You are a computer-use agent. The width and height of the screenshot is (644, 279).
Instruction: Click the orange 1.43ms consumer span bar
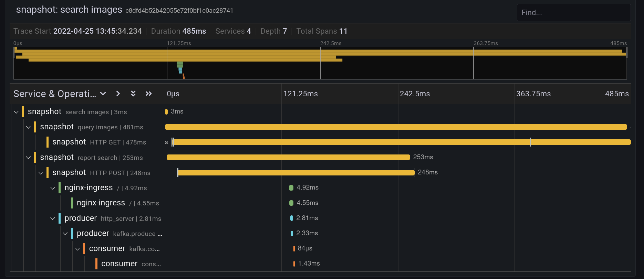click(x=294, y=264)
